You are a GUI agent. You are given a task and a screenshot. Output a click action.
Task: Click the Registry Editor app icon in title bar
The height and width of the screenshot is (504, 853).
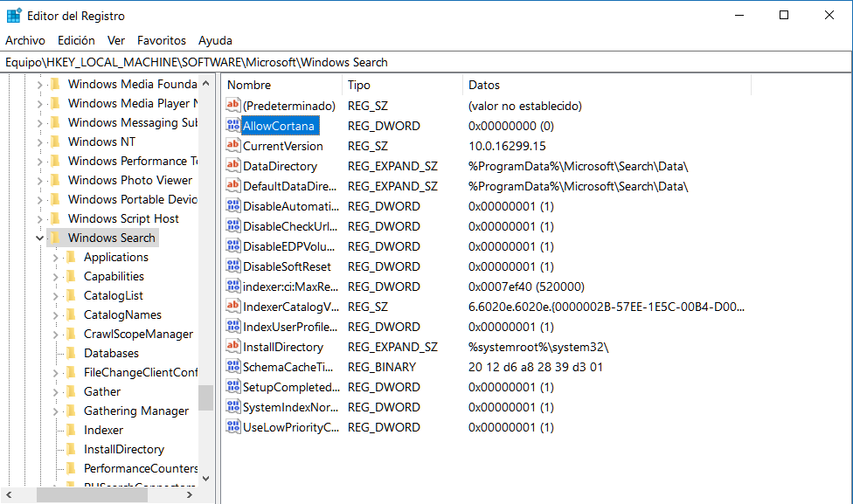click(x=14, y=16)
